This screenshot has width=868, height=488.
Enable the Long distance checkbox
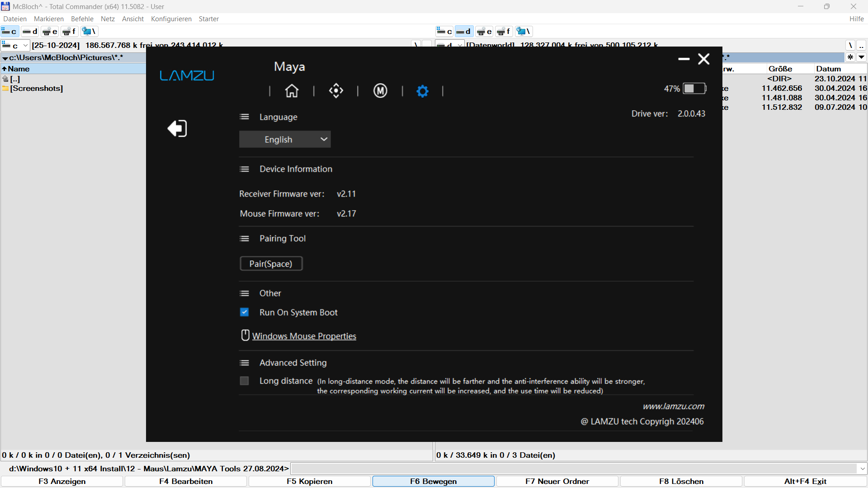(245, 381)
